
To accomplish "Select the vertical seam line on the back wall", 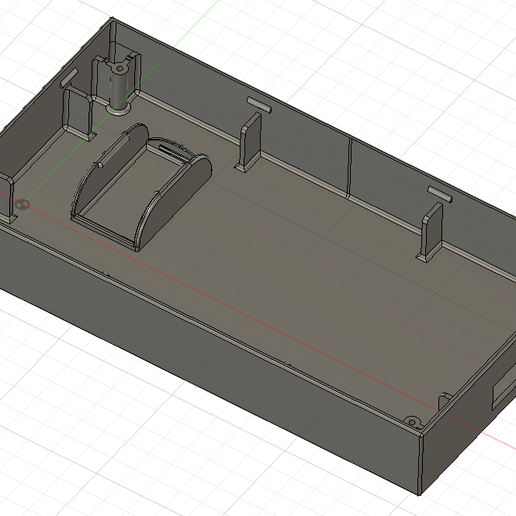I will (x=350, y=166).
